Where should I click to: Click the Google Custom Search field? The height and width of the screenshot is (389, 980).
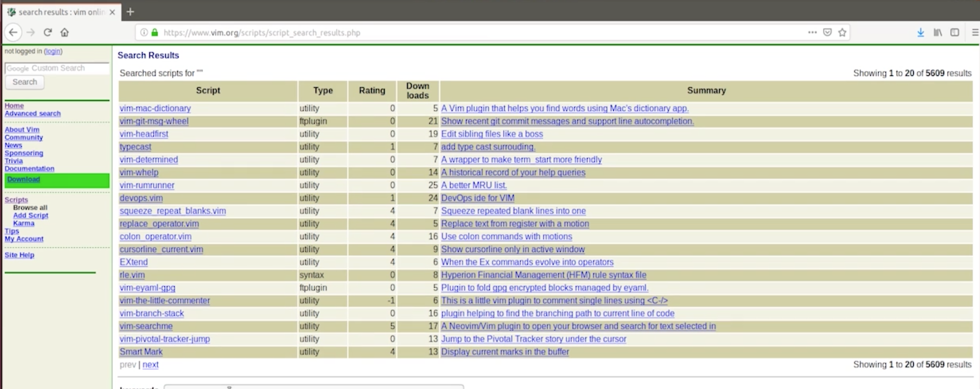[x=57, y=68]
